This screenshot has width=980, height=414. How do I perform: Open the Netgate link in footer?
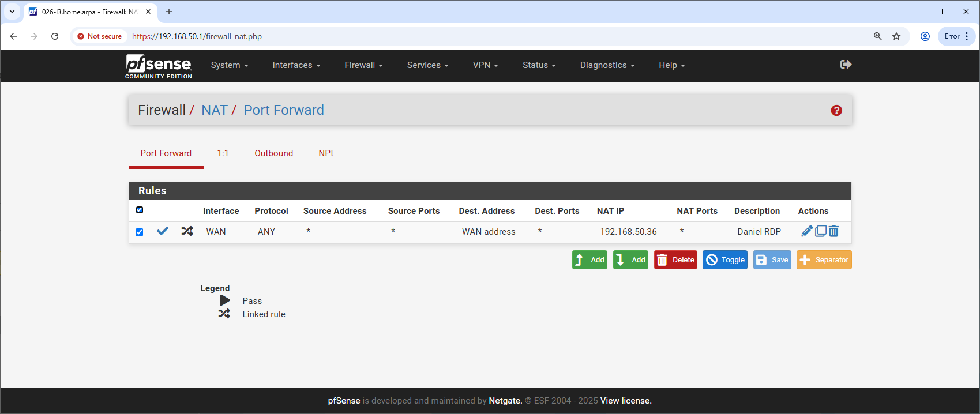tap(505, 401)
